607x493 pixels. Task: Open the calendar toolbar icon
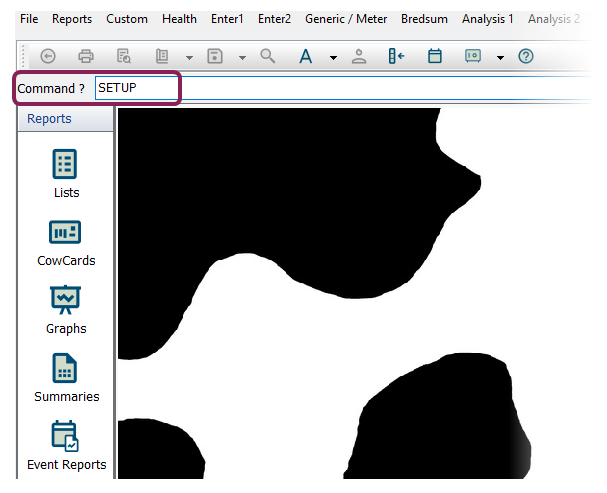(x=435, y=56)
